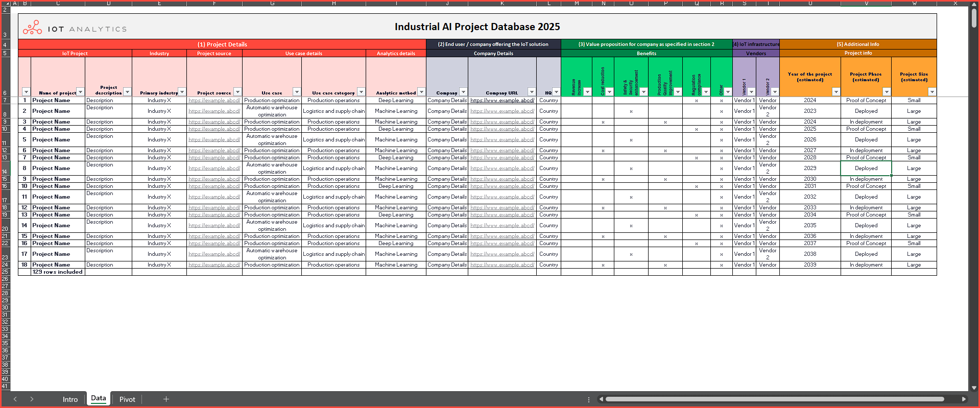Open Production quality improvement filter
This screenshot has width=980, height=408.
(678, 92)
